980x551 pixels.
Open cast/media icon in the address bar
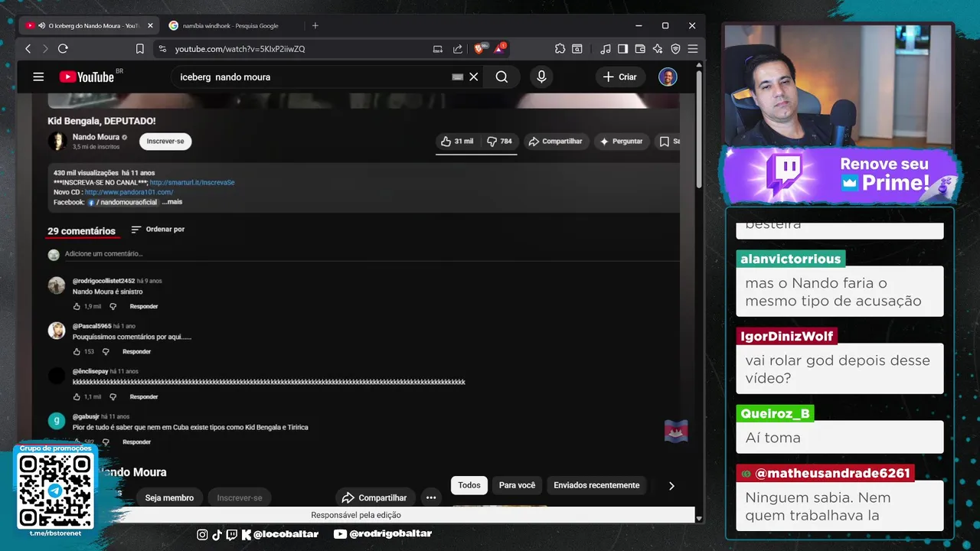[438, 49]
